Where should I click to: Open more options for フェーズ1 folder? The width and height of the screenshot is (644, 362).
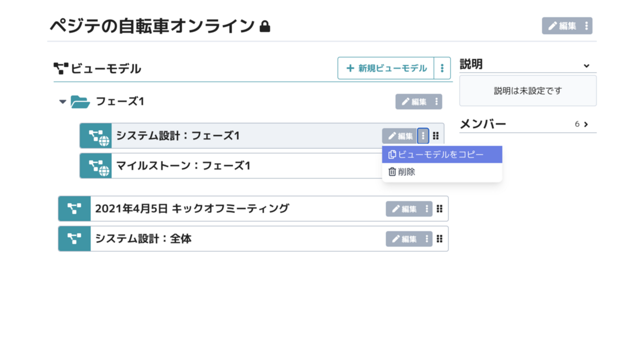(x=436, y=102)
